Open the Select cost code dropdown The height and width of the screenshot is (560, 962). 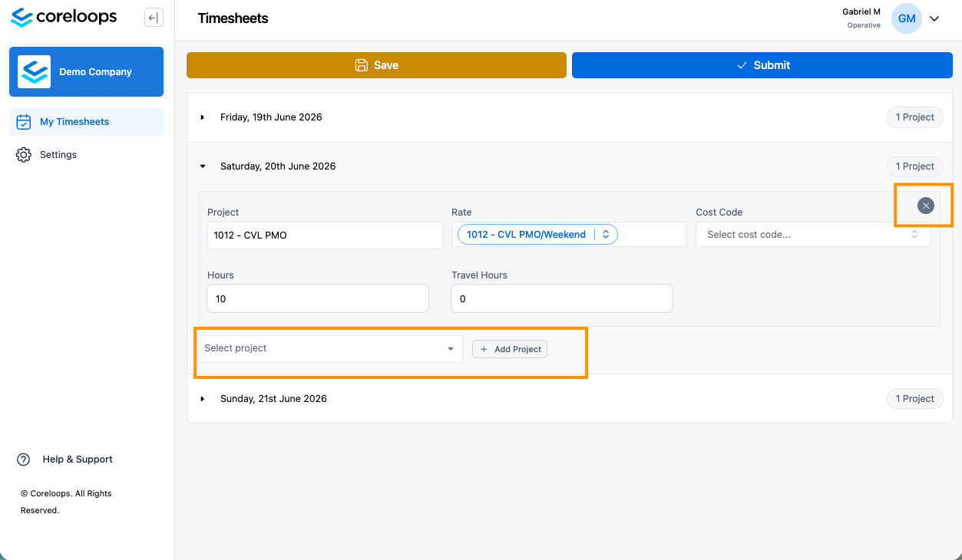coord(813,235)
